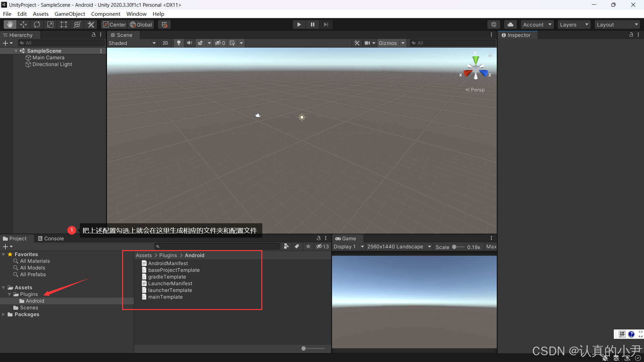Toggle grid snapping in the toolbar
644x362 pixels.
coord(164,24)
